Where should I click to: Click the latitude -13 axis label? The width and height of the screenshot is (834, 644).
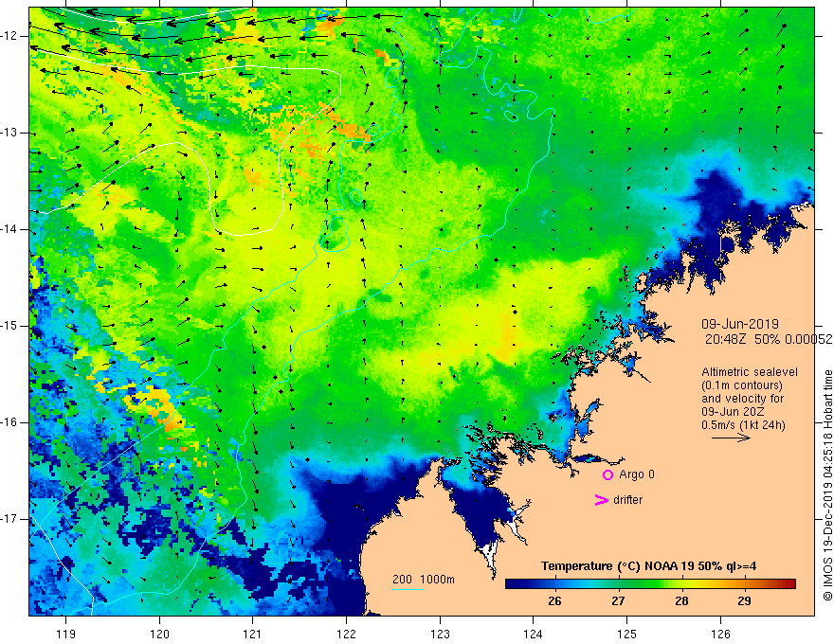(x=9, y=133)
